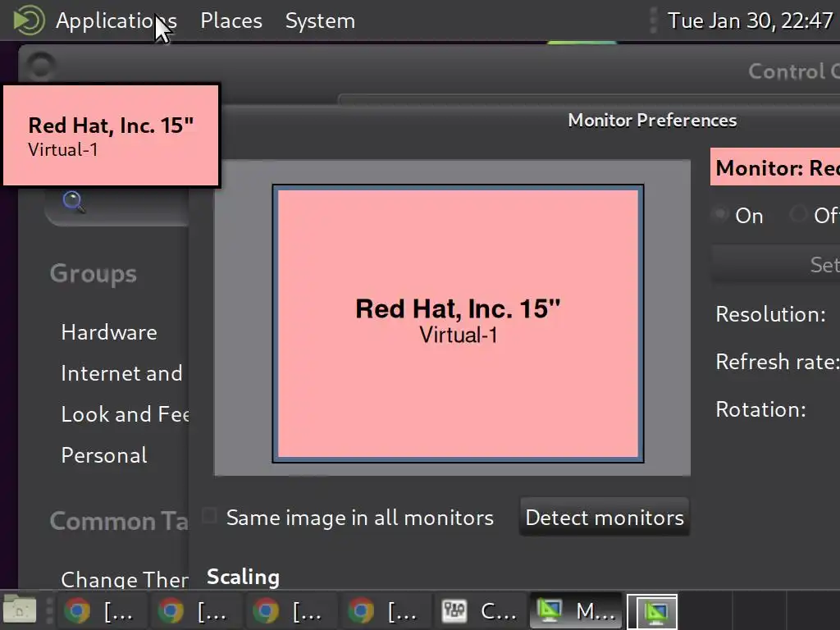Viewport: 840px width, 630px height.
Task: Click the Resolution label
Action: point(771,314)
